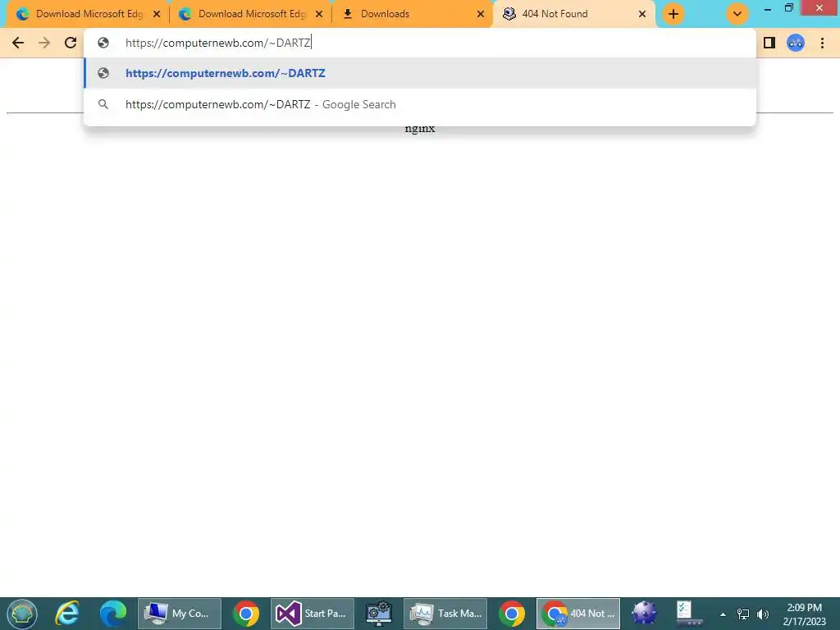Close the first Download Microsoft Edge tab
840x630 pixels.
[157, 14]
